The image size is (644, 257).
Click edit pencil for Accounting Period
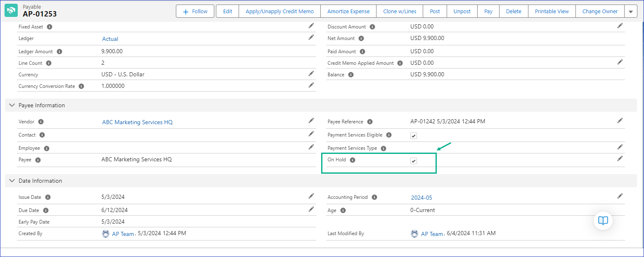point(620,196)
